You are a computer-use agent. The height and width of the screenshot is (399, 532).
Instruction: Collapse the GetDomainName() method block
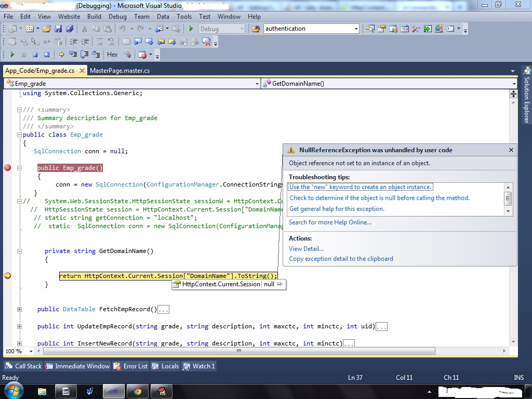tap(19, 251)
